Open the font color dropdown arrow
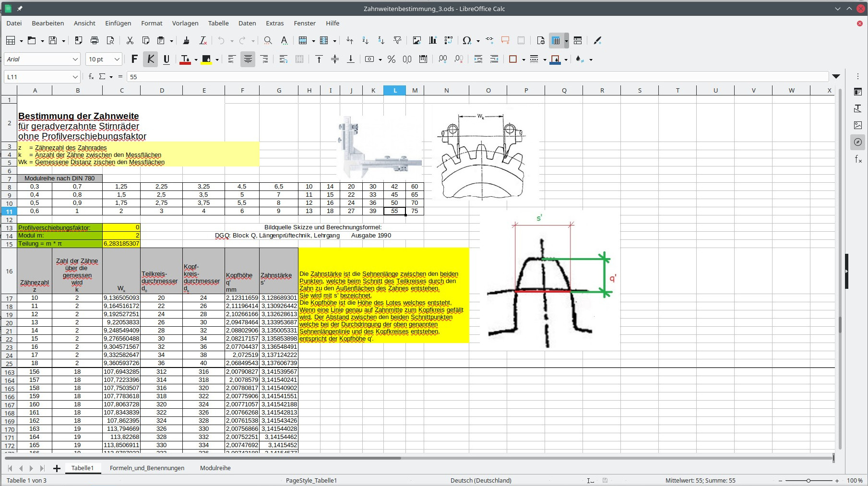Image resolution: width=868 pixels, height=486 pixels. (196, 60)
